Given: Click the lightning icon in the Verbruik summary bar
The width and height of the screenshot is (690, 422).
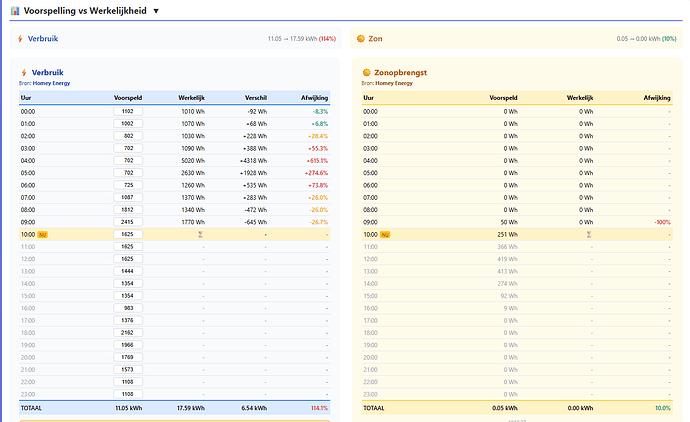Looking at the screenshot, I should [20, 39].
